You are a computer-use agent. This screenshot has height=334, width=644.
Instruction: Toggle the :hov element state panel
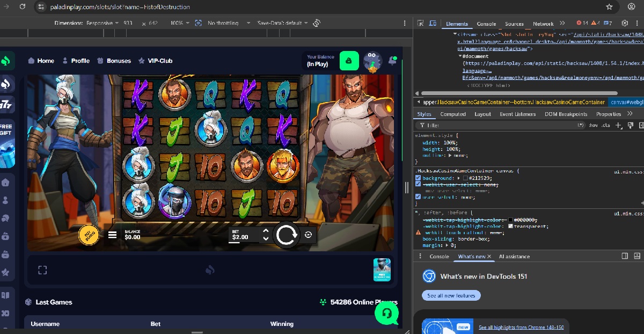pyautogui.click(x=593, y=125)
